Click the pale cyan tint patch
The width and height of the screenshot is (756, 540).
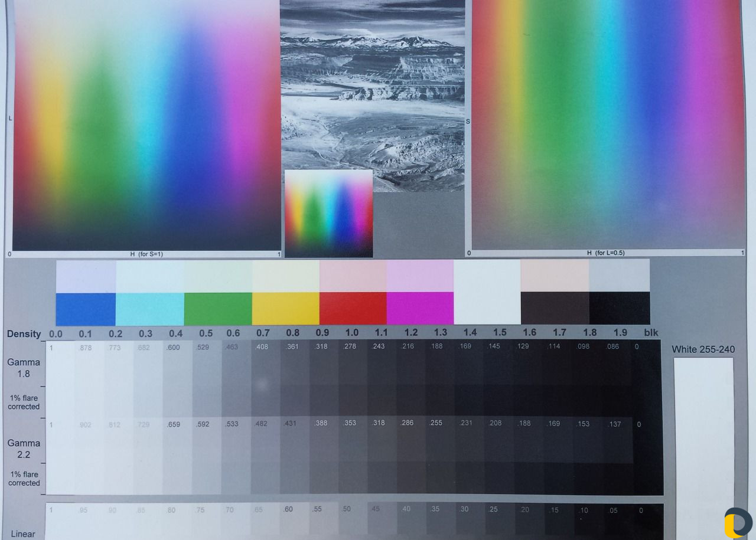click(x=150, y=276)
